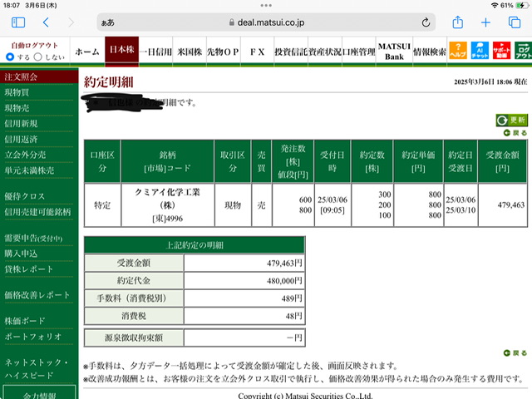Click the 25/03/06 [09:05] order time cell
Screen dimensions: 532x399
point(332,205)
